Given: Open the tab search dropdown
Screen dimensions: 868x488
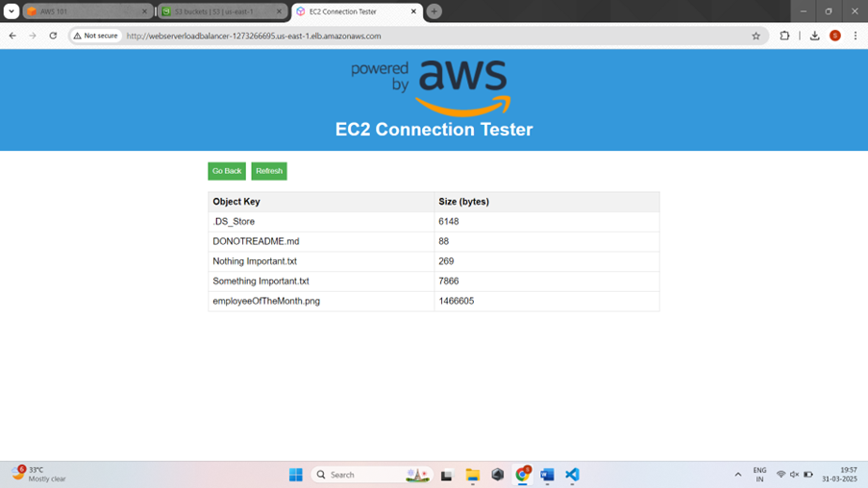Looking at the screenshot, I should click(x=12, y=12).
